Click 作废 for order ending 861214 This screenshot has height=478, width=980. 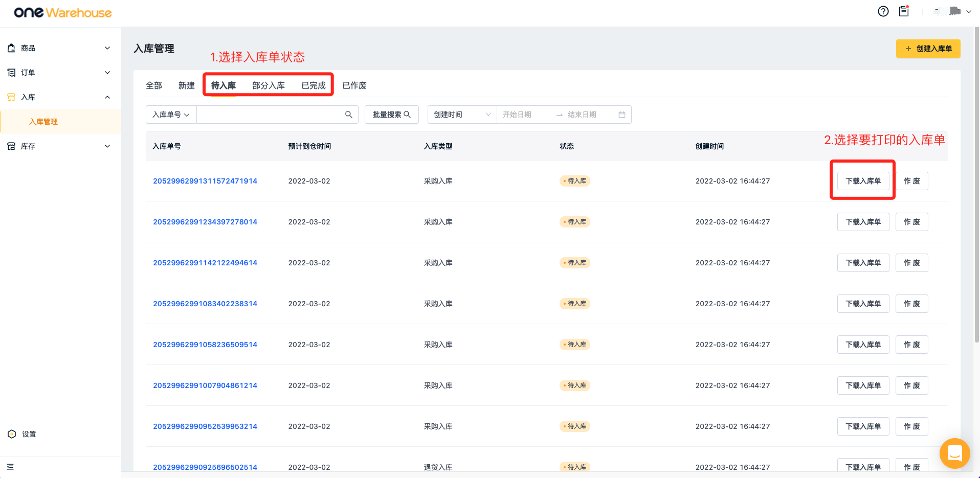(911, 385)
